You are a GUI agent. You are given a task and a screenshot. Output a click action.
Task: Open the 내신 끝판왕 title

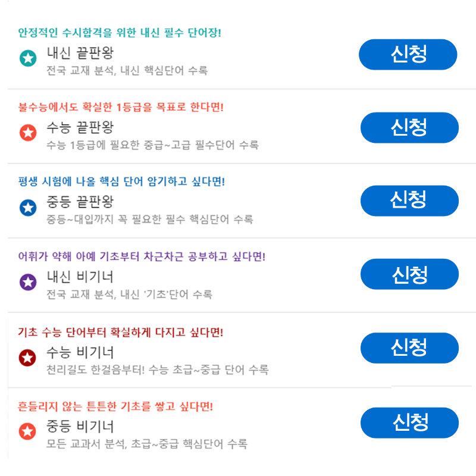coord(80,53)
